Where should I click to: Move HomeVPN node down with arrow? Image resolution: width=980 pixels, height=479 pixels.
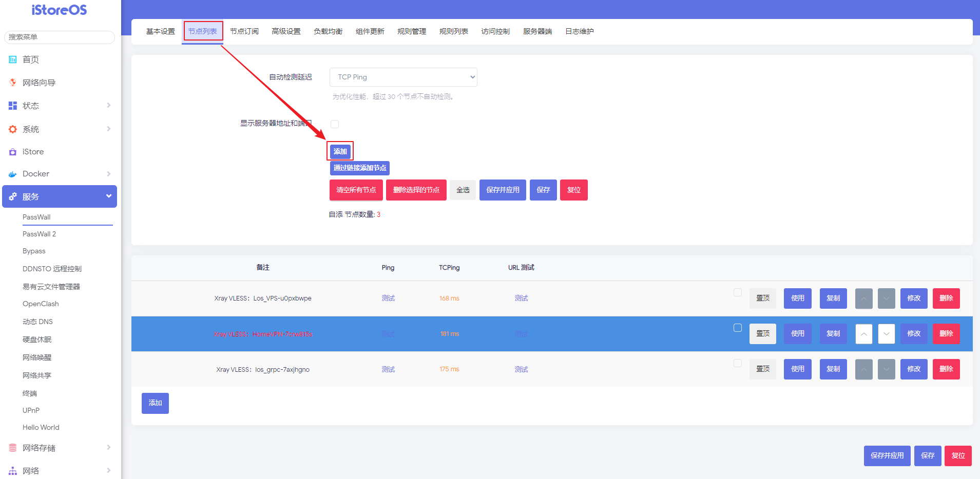pos(886,334)
